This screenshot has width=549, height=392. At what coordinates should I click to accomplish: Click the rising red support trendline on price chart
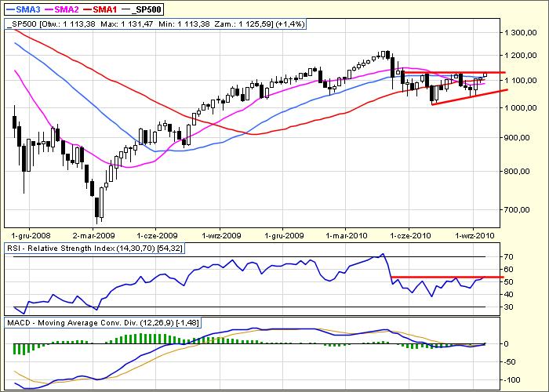470,97
